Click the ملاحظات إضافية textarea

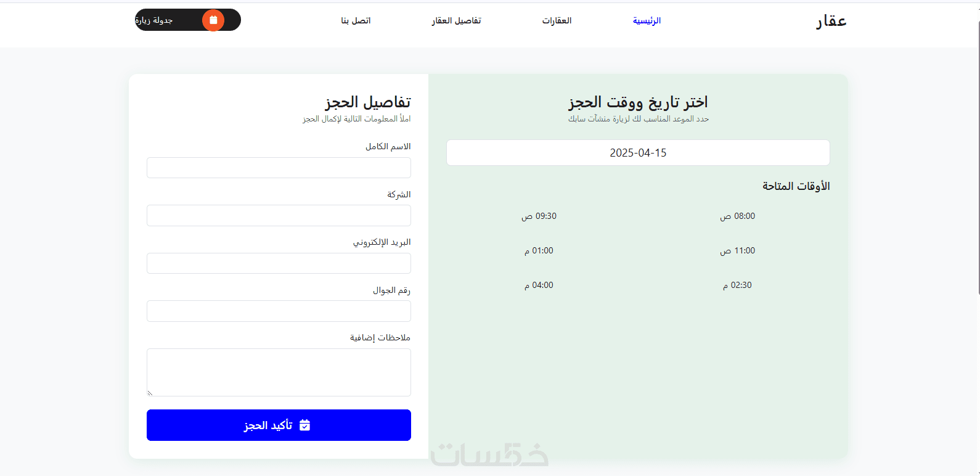coord(279,372)
